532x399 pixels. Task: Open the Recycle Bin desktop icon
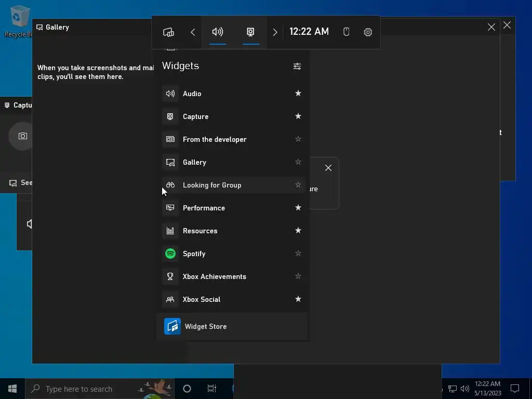tap(19, 21)
